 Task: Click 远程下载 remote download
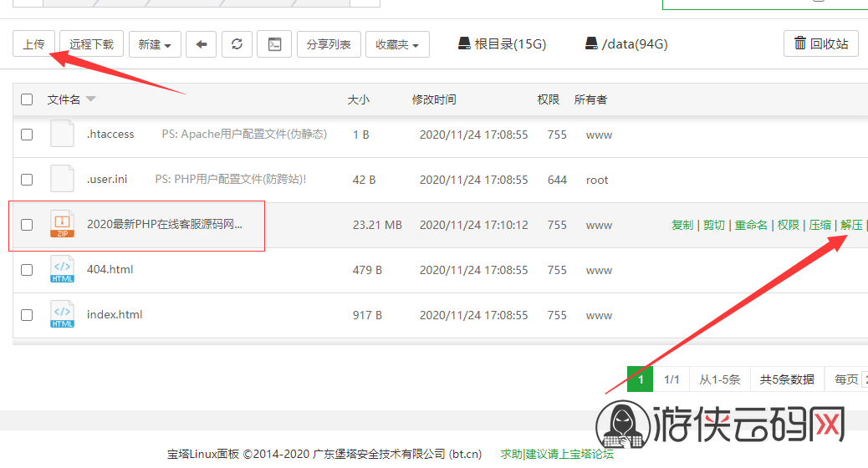[x=91, y=44]
